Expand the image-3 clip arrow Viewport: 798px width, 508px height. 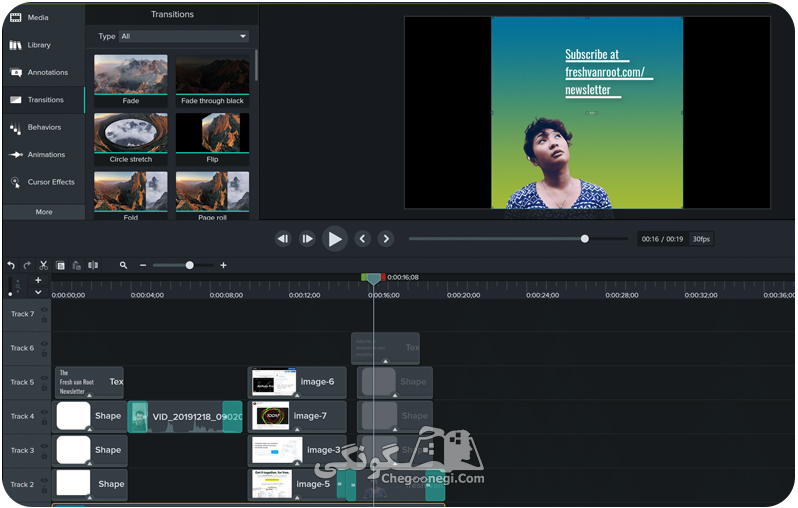pos(297,463)
